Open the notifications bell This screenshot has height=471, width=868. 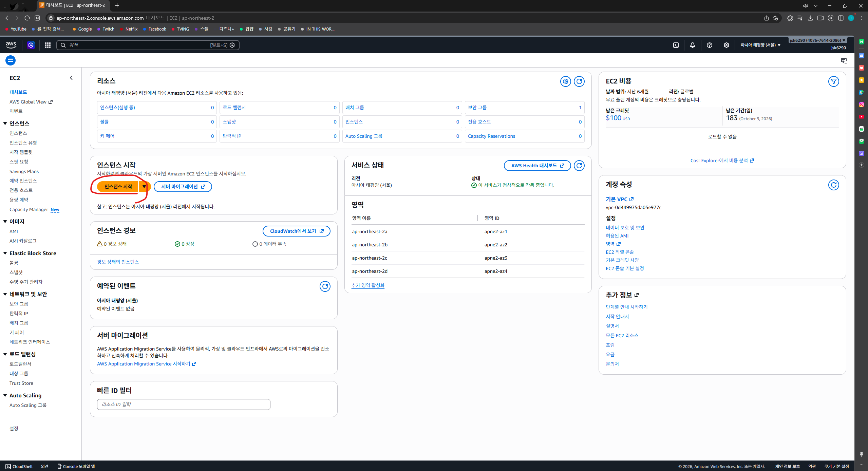tap(693, 45)
